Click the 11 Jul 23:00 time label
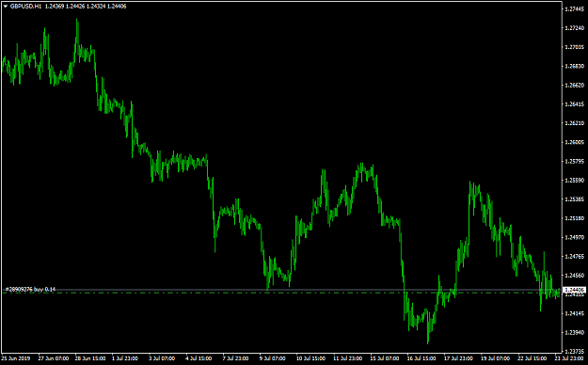588x365 pixels. coord(347,358)
